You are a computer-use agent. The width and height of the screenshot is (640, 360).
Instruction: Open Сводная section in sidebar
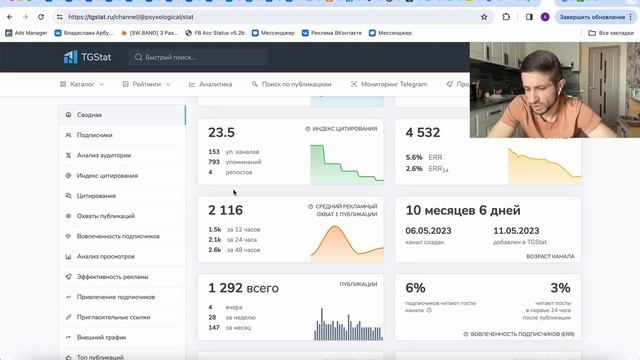click(x=122, y=115)
